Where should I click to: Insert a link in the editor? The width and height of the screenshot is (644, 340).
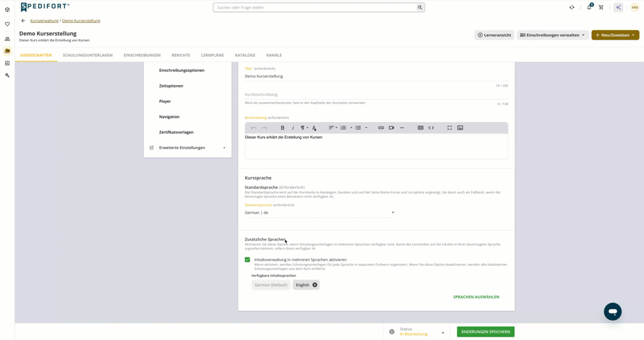coord(381,128)
